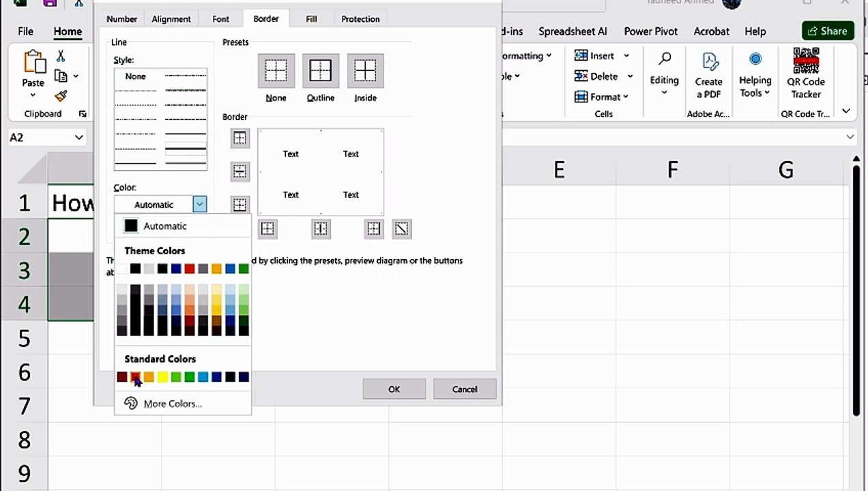Toggle the inside vertical border button
Viewport: 868px width, 491px height.
[x=321, y=228]
